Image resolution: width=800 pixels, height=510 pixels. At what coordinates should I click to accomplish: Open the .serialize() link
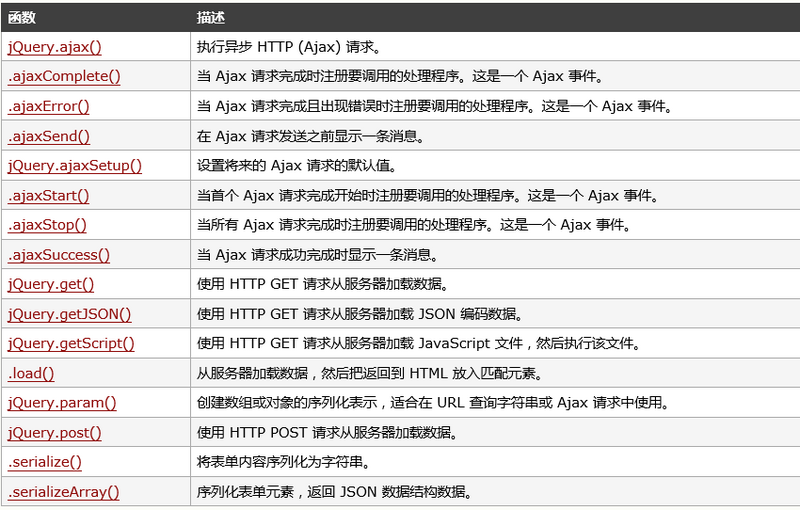tap(45, 462)
